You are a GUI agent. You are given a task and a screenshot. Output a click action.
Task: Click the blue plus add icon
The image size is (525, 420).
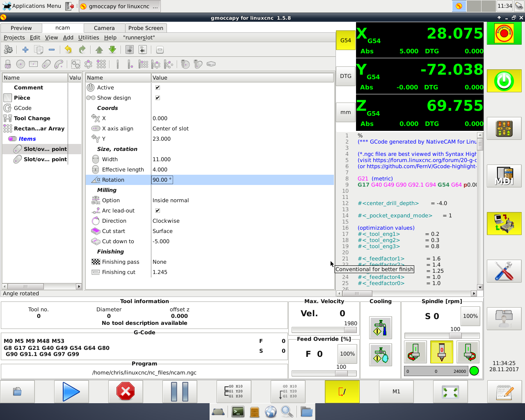pyautogui.click(x=25, y=50)
